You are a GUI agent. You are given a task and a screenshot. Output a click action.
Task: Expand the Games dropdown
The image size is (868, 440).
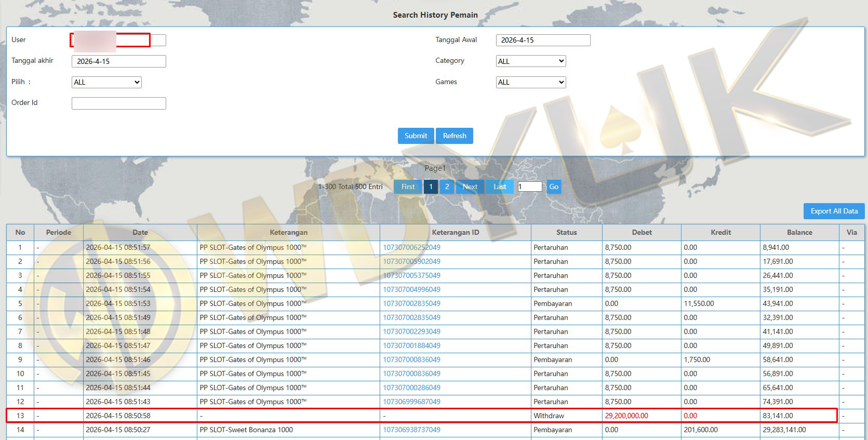530,82
